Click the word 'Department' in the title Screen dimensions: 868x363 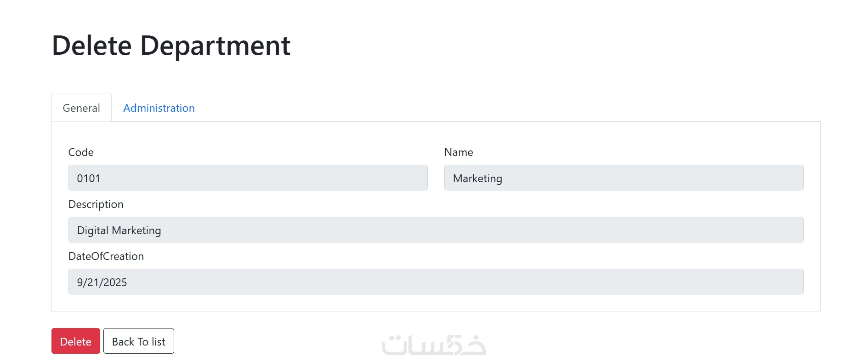[215, 46]
